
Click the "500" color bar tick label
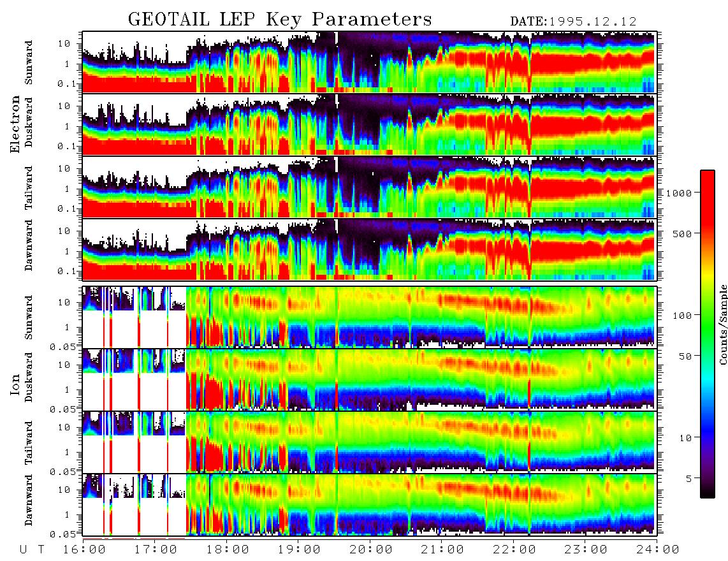tap(682, 233)
